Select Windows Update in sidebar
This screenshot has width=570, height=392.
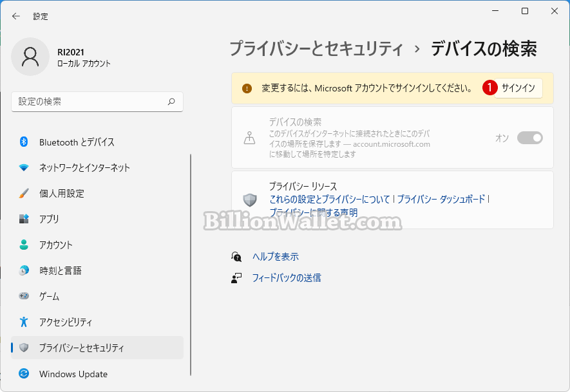pyautogui.click(x=97, y=373)
